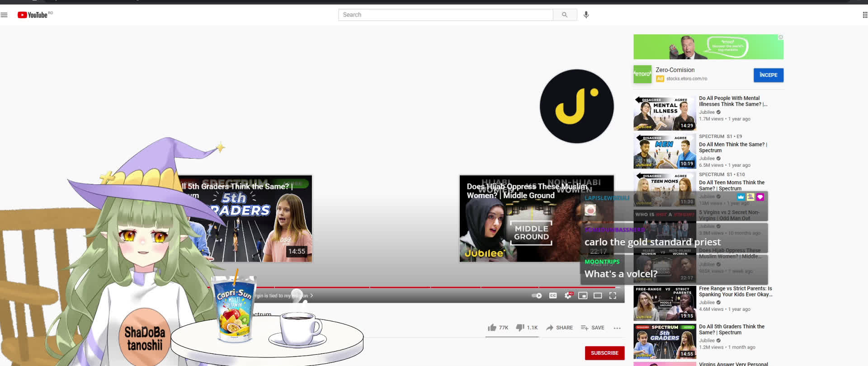Click the etoro banner ad image

click(x=708, y=47)
